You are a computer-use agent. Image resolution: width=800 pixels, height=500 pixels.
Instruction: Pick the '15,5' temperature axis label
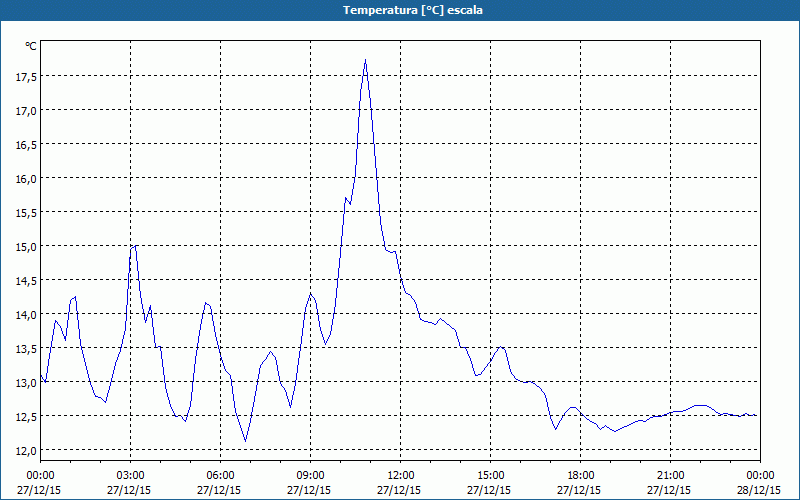[27, 213]
